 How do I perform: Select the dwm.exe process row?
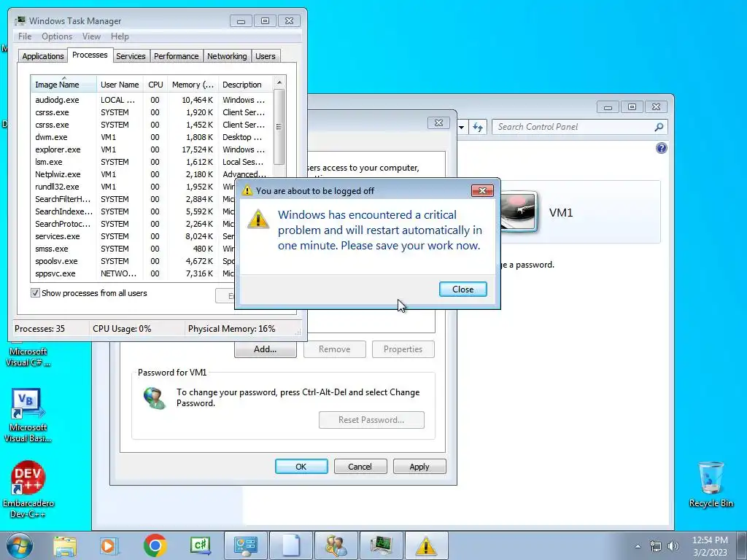[152, 137]
